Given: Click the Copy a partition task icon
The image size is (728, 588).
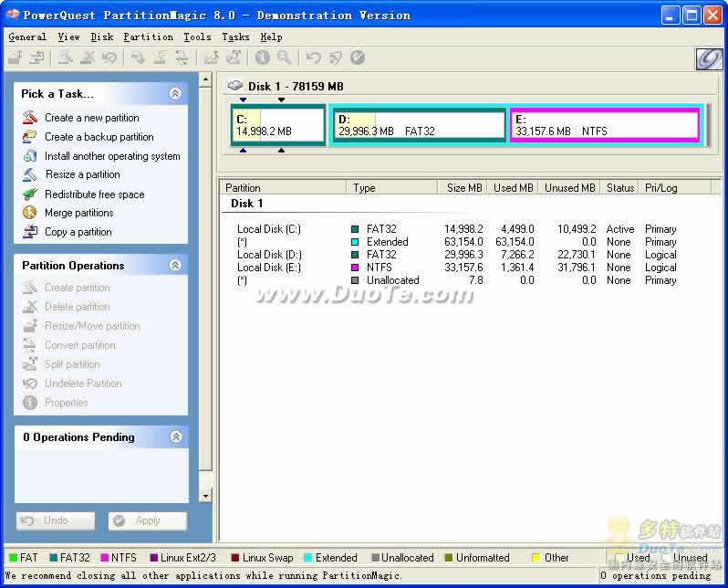Looking at the screenshot, I should pos(30,232).
